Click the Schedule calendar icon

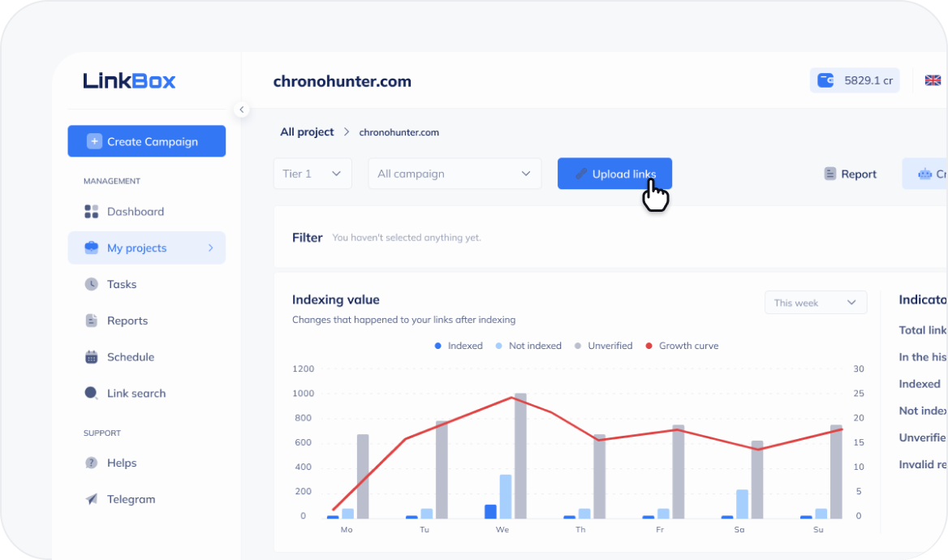pos(92,357)
